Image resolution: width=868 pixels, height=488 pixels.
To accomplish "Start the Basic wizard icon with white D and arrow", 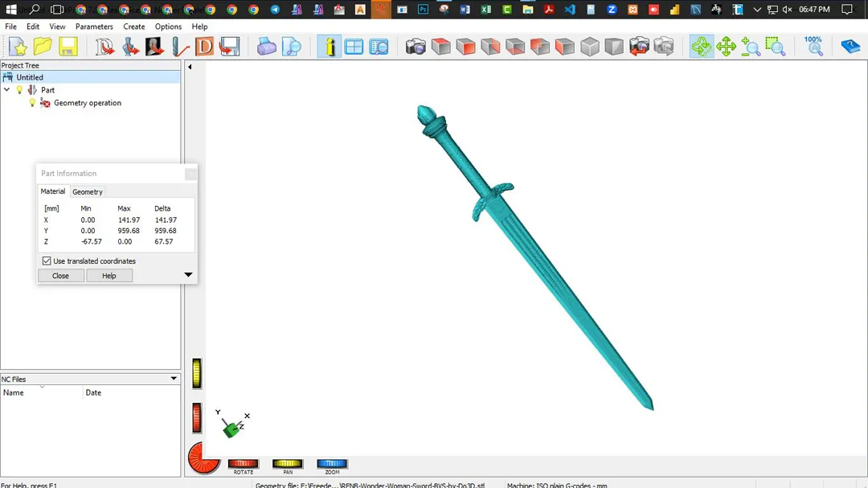I will click(104, 47).
